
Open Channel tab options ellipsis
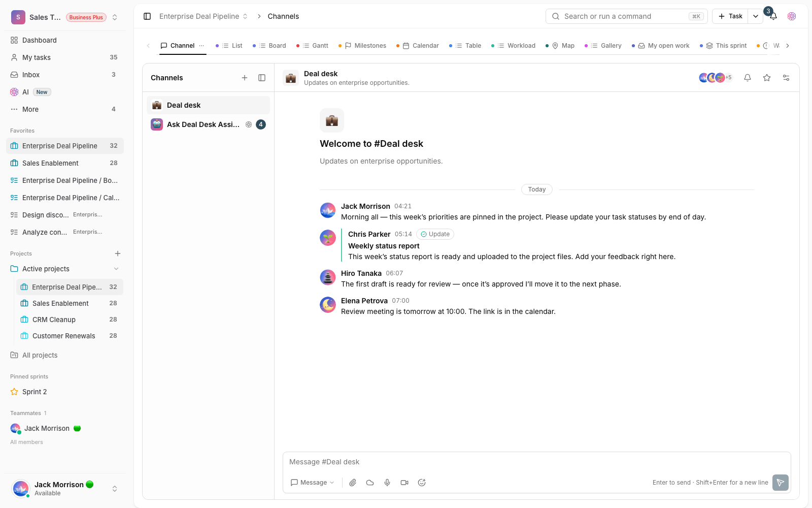click(x=201, y=46)
